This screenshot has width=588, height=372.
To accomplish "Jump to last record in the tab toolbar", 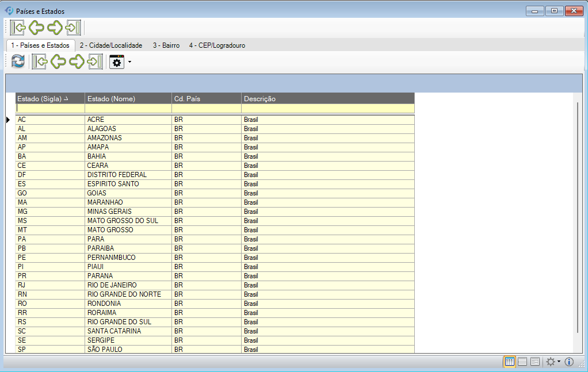I will click(x=95, y=62).
